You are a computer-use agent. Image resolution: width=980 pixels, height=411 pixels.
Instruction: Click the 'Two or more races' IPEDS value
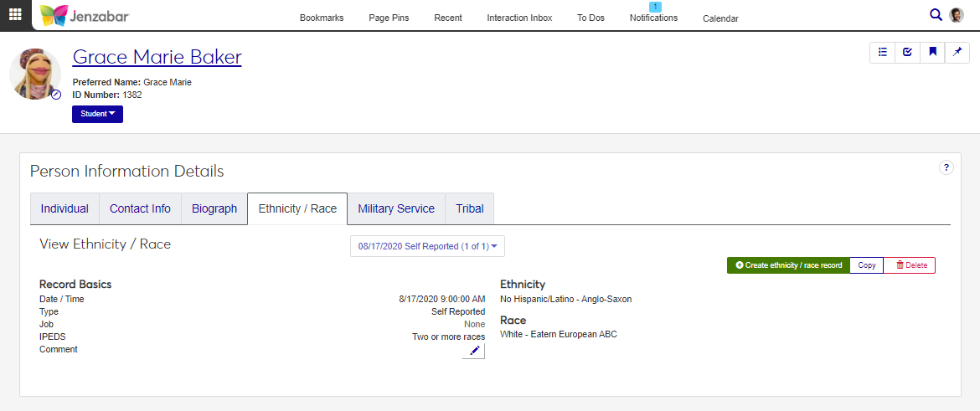tap(449, 337)
